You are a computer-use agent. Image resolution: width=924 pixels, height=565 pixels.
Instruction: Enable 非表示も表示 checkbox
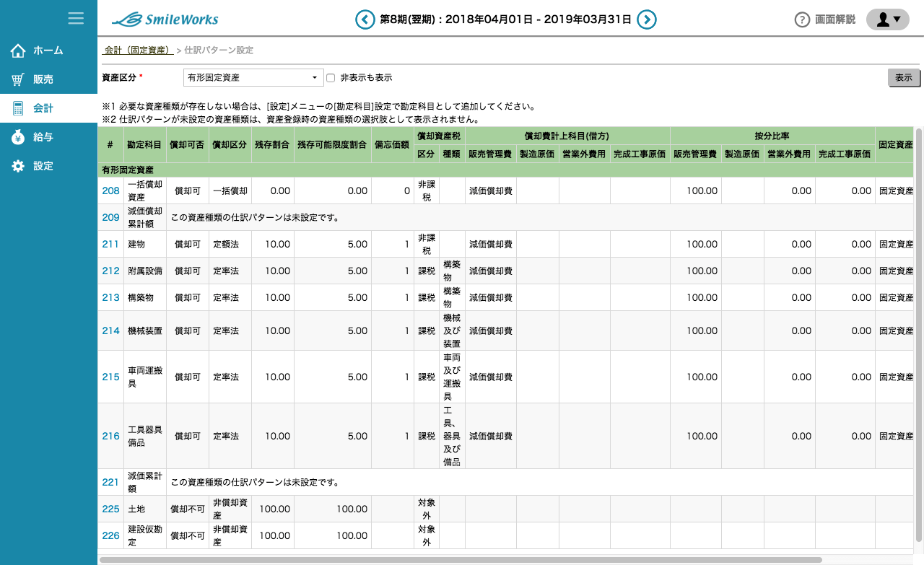click(331, 78)
